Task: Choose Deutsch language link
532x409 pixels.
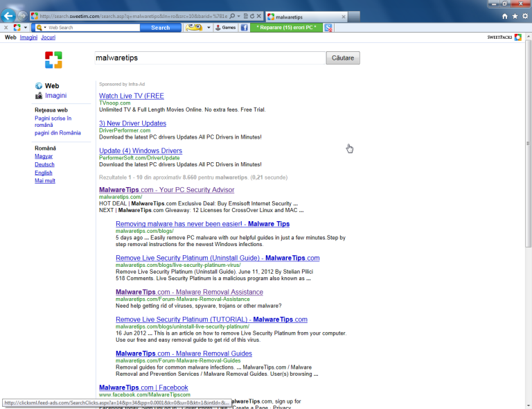Action: point(44,164)
